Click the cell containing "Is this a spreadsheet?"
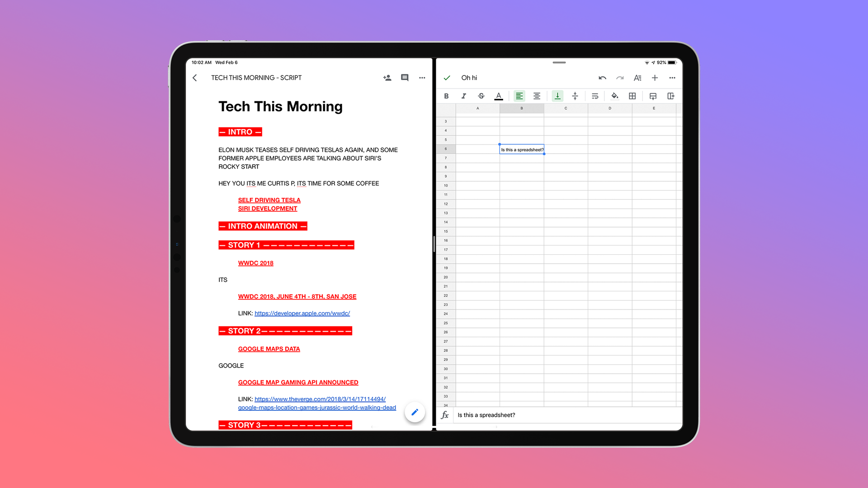Image resolution: width=868 pixels, height=488 pixels. tap(522, 150)
